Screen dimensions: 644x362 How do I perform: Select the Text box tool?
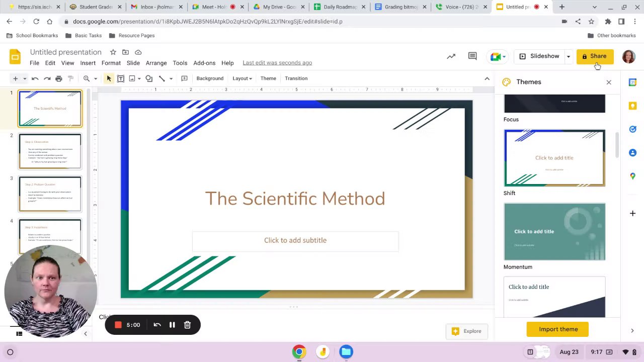coord(121,78)
